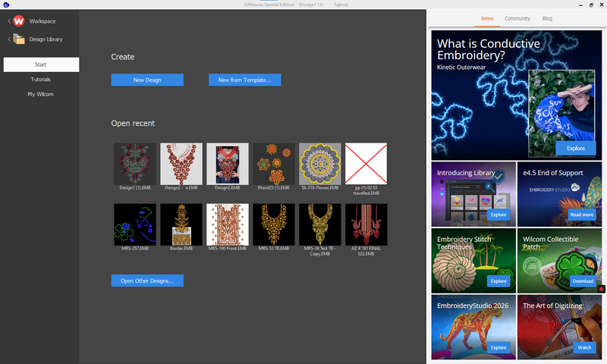Click the application icon in title bar
This screenshot has height=364, width=607.
tap(6, 5)
